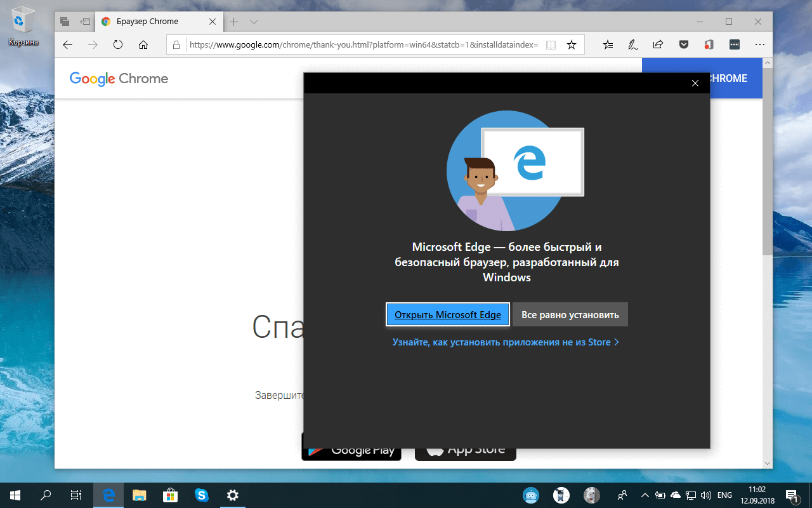Click the network tray icon
The width and height of the screenshot is (812, 508).
(690, 495)
